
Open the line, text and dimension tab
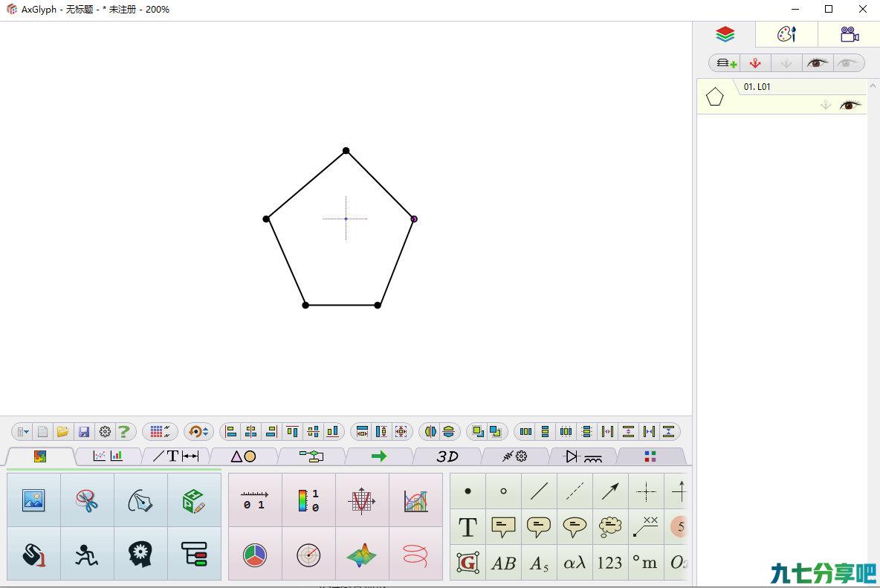click(x=175, y=456)
